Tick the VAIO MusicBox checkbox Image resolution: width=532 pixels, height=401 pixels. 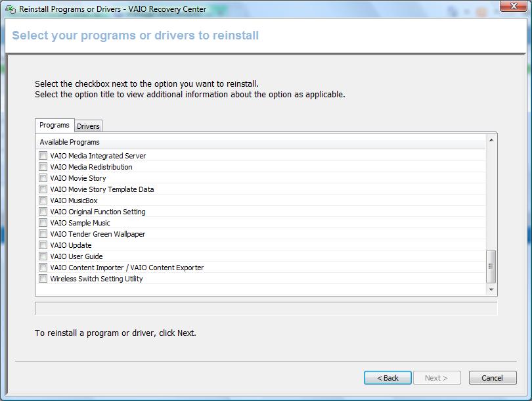pos(43,200)
